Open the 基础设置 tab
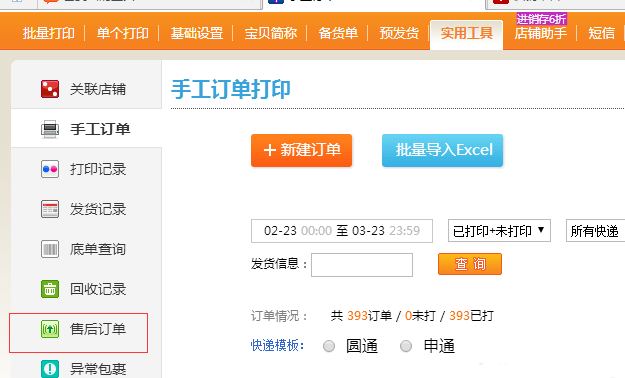Screen dimensions: 625x378 [197, 33]
